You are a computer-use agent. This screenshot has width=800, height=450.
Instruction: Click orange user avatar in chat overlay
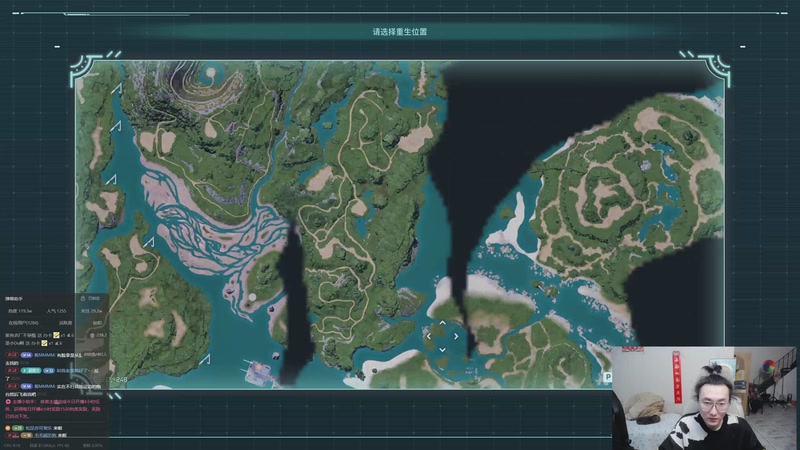pos(8,428)
